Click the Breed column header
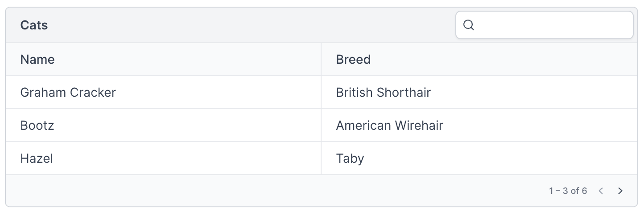Image resolution: width=644 pixels, height=214 pixels. tap(479, 59)
